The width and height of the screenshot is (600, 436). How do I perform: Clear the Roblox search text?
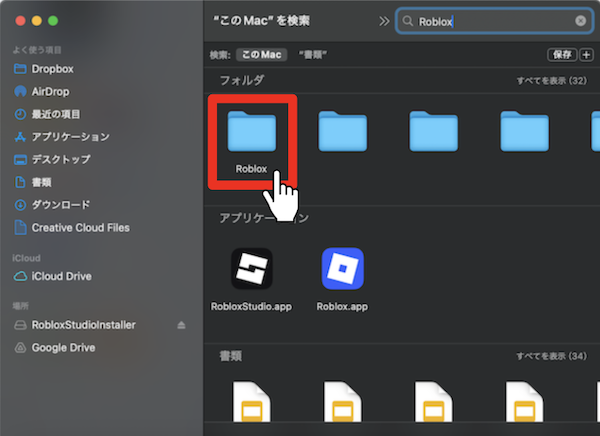tap(581, 20)
